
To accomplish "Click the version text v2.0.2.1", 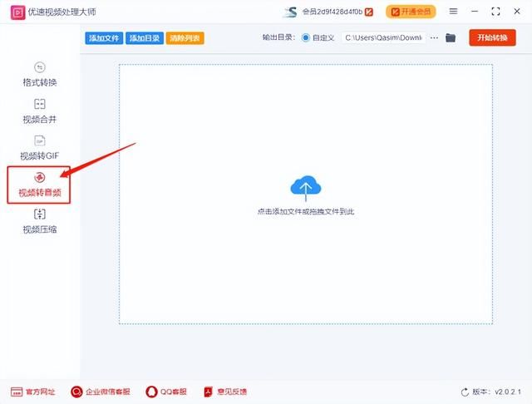I will tap(508, 392).
